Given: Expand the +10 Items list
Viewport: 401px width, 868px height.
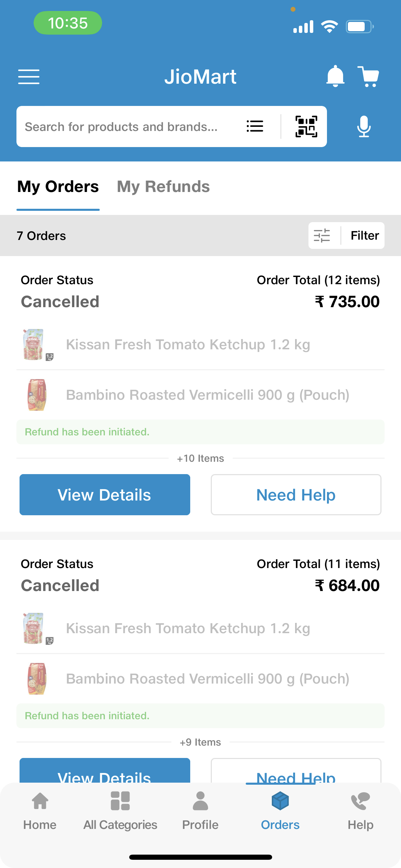Looking at the screenshot, I should [200, 458].
